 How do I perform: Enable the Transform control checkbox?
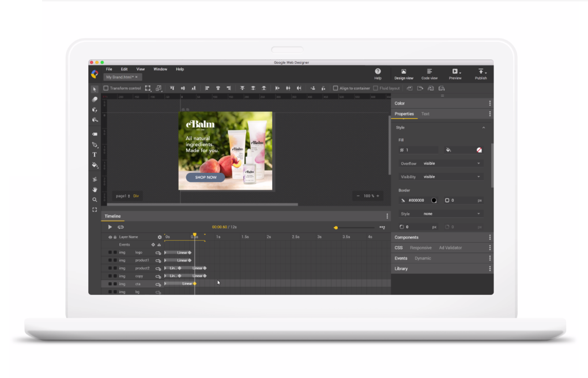click(105, 88)
